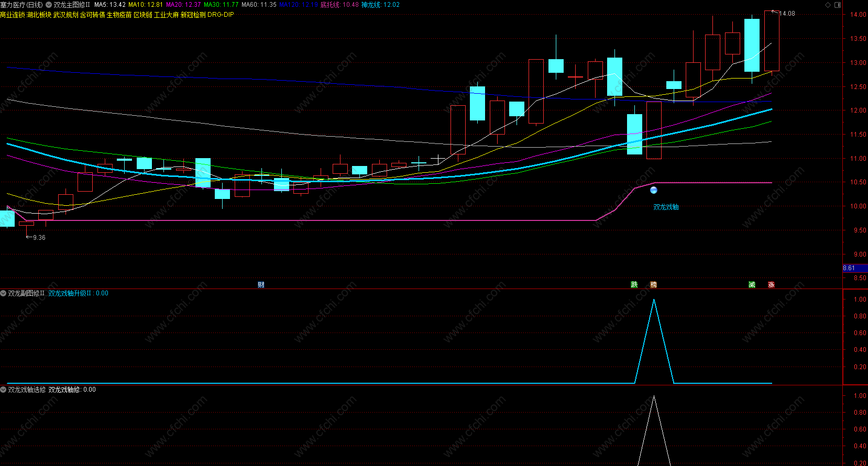This screenshot has height=466, width=868.
Task: Click the 财 event marker below chart
Action: click(x=261, y=284)
